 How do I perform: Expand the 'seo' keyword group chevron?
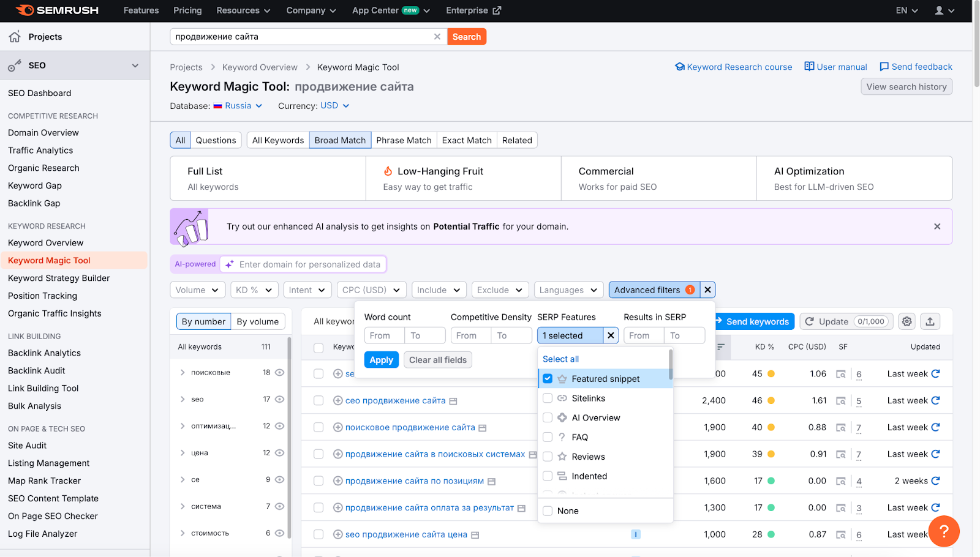coord(182,399)
